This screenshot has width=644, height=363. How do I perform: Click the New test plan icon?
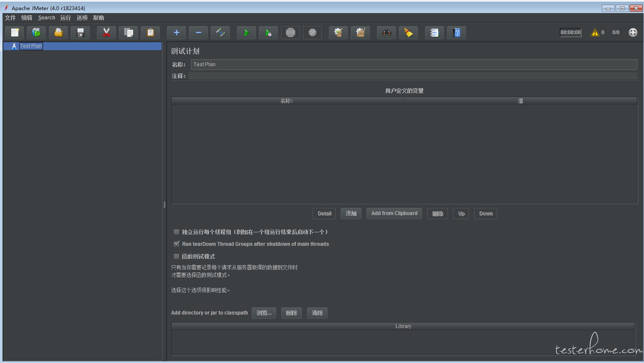point(15,32)
